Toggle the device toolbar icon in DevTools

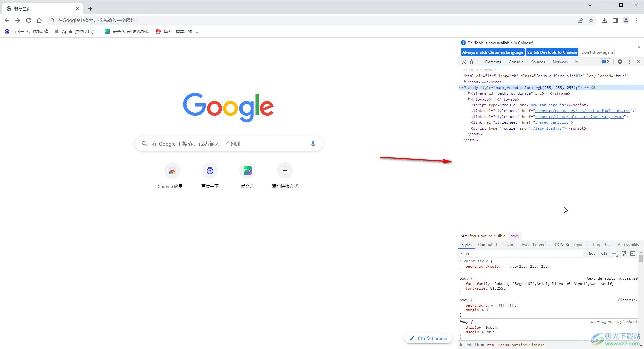coord(473,62)
